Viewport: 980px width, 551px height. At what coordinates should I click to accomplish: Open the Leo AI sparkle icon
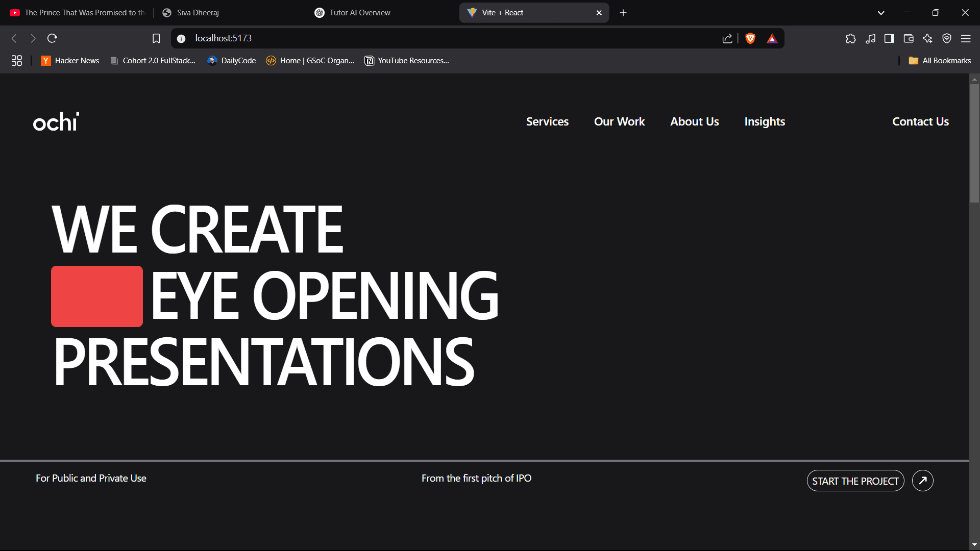927,38
